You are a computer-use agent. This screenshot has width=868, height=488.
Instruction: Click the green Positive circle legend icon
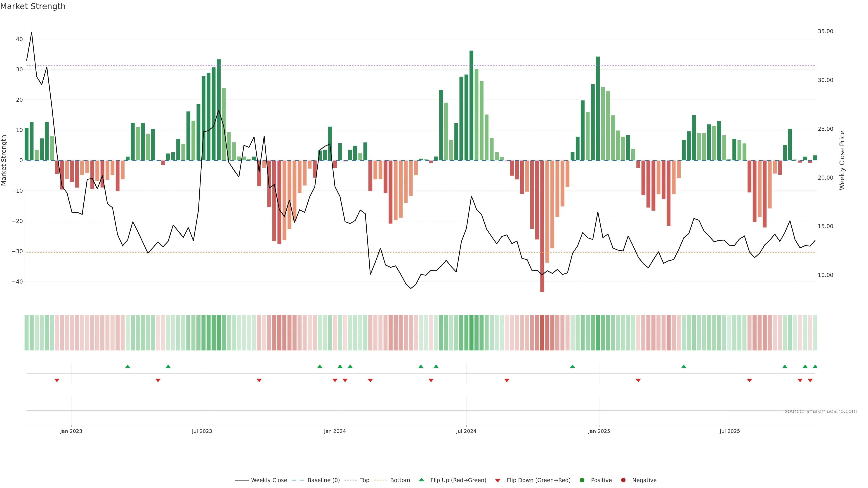click(x=582, y=480)
